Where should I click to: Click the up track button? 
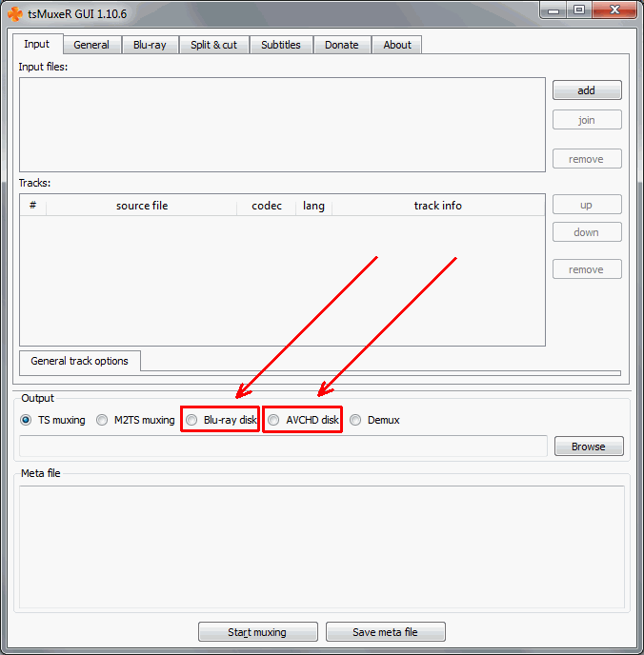(x=587, y=205)
